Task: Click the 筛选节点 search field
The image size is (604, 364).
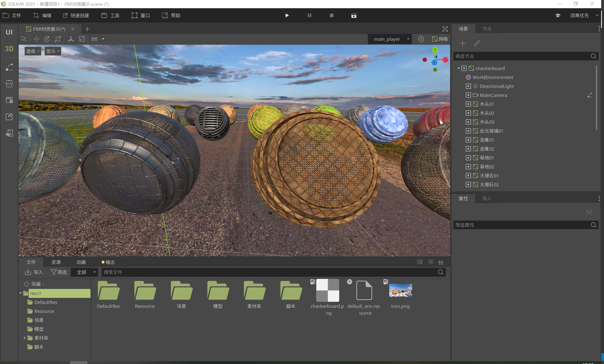Action: click(526, 56)
